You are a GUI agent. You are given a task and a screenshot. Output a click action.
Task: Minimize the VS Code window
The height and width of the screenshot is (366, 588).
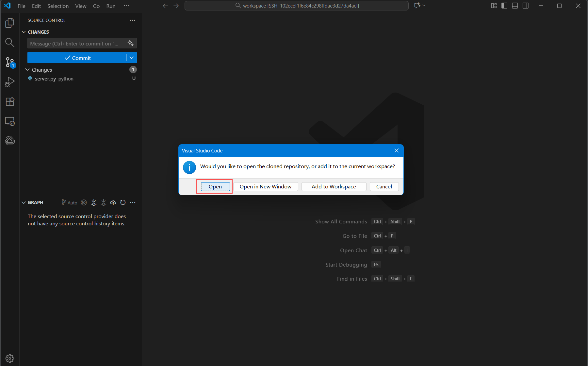(x=541, y=6)
